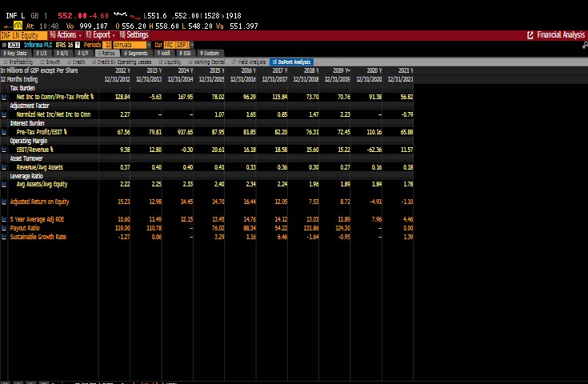
Task: Open Settings in the red toolbar
Action: pyautogui.click(x=134, y=35)
